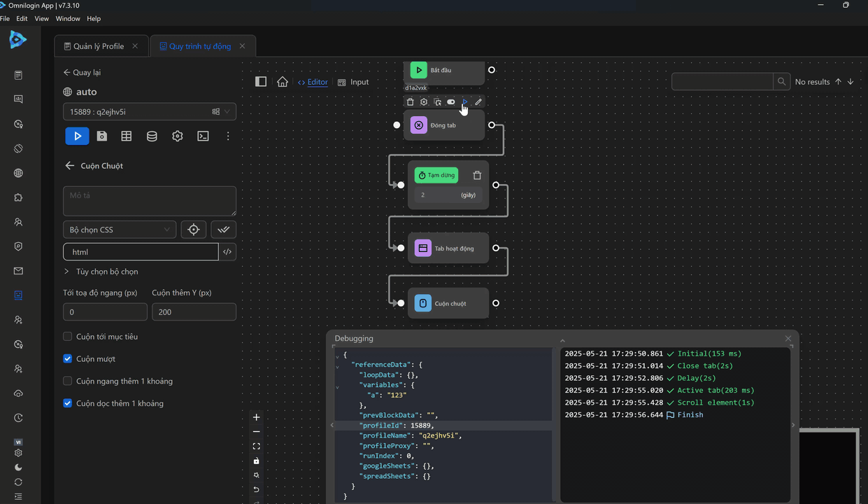The image size is (868, 504).
Task: Uncheck the Cuộn mượt checkbox
Action: [68, 359]
